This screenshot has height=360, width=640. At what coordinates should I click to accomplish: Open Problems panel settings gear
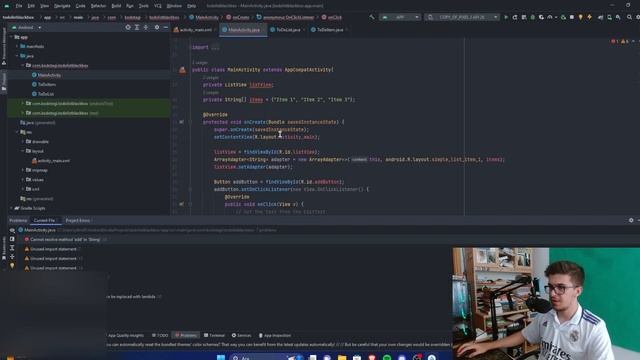pyautogui.click(x=631, y=220)
